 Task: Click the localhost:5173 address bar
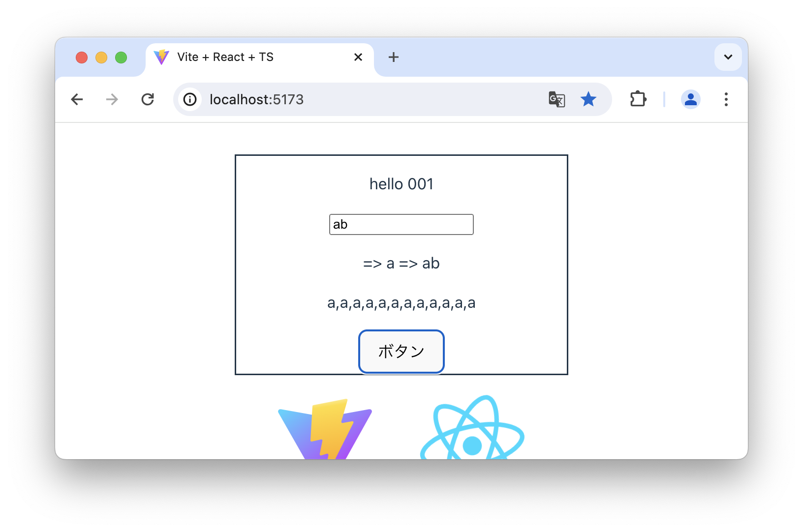(374, 99)
